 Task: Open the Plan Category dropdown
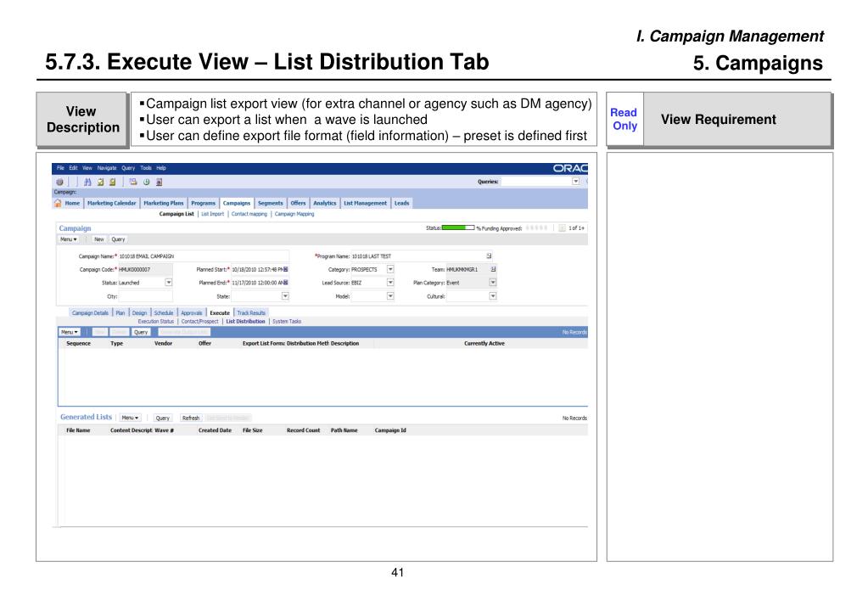pos(493,283)
